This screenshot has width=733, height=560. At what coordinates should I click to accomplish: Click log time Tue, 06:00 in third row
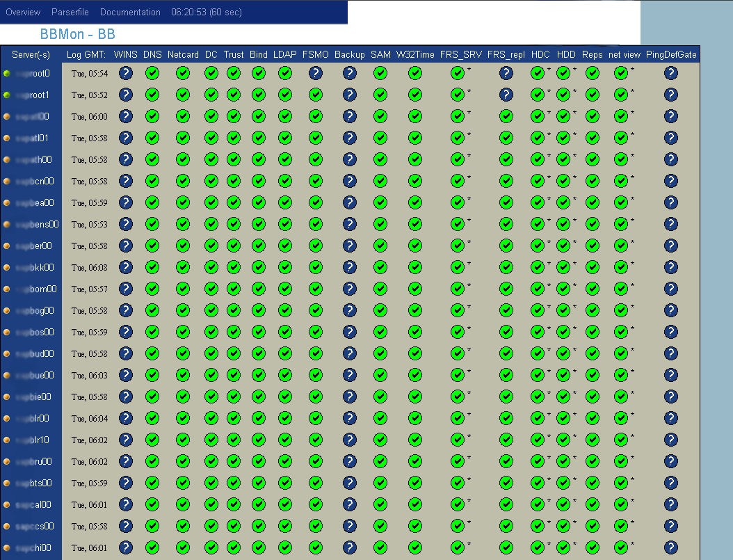tap(89, 116)
